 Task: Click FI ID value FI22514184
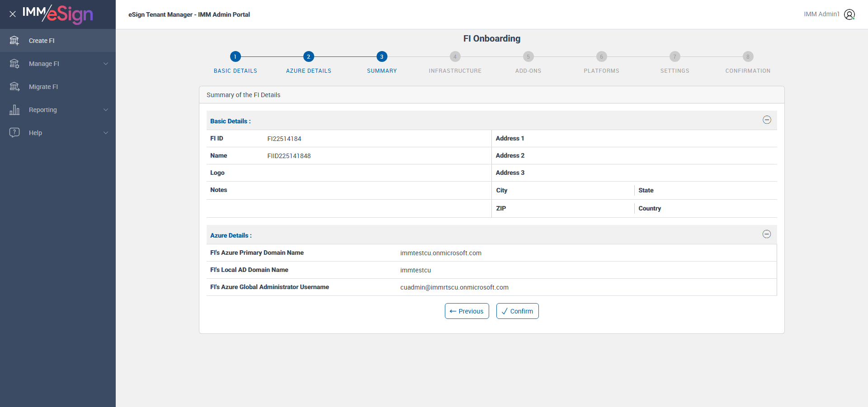point(284,139)
